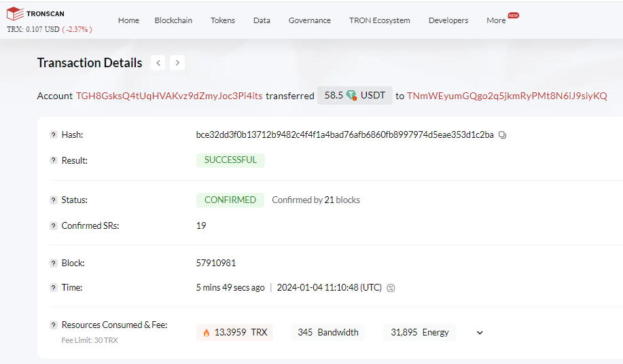Click the help icon next to Hash
Image resolution: width=623 pixels, height=364 pixels.
(53, 134)
